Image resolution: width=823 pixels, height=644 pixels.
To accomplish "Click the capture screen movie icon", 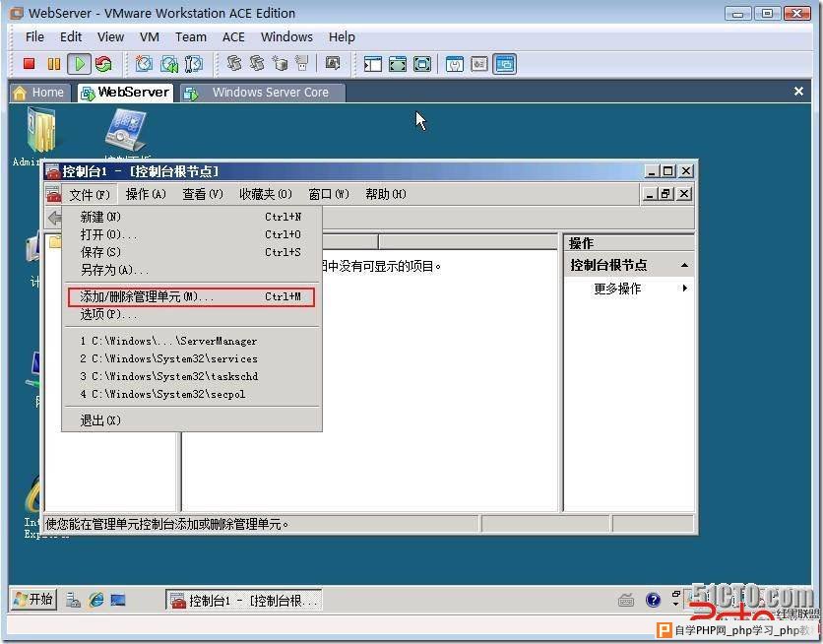I will [x=333, y=63].
